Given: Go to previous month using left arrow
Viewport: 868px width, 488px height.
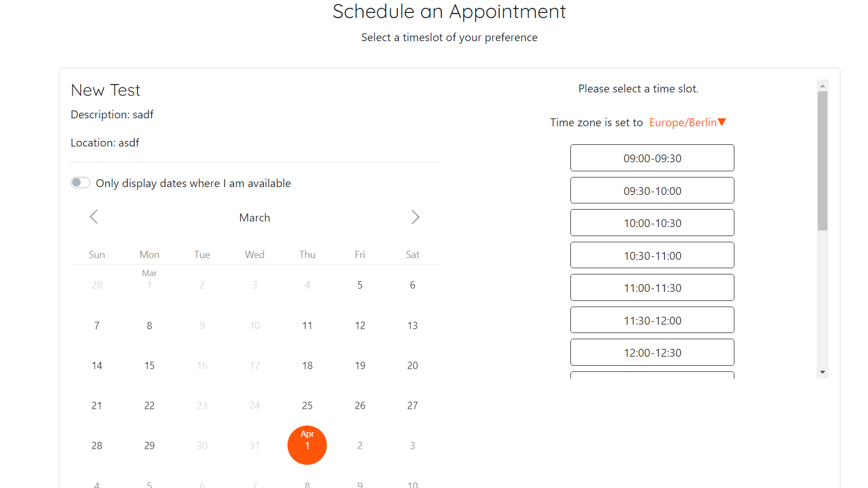Looking at the screenshot, I should [94, 217].
